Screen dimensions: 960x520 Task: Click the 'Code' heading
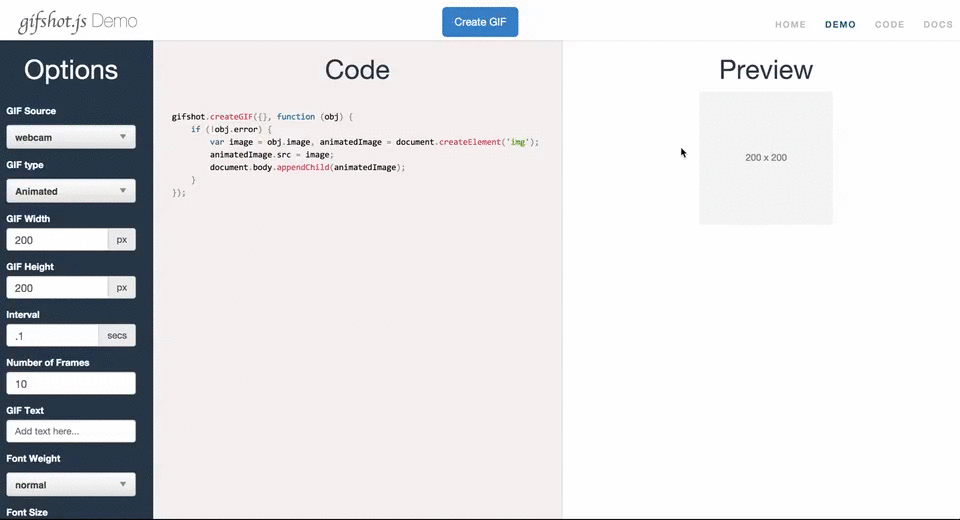357,70
